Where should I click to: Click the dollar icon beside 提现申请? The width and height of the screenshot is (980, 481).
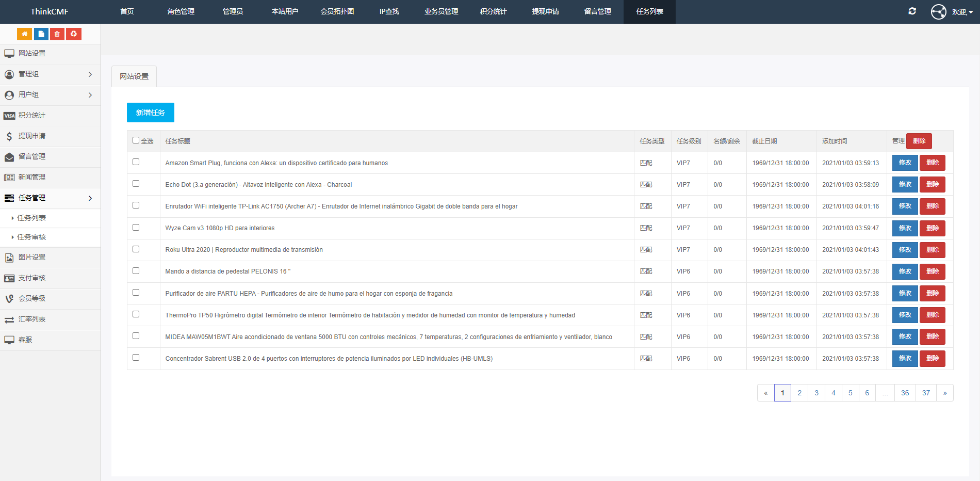click(x=9, y=136)
